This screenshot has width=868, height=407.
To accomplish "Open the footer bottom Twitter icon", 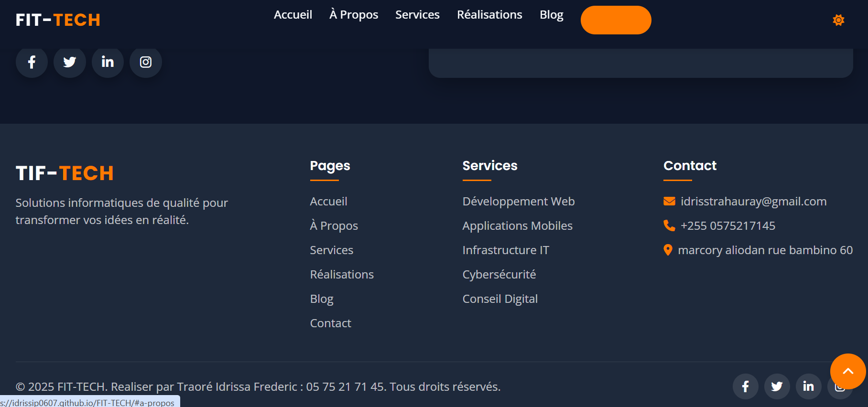I will [777, 386].
